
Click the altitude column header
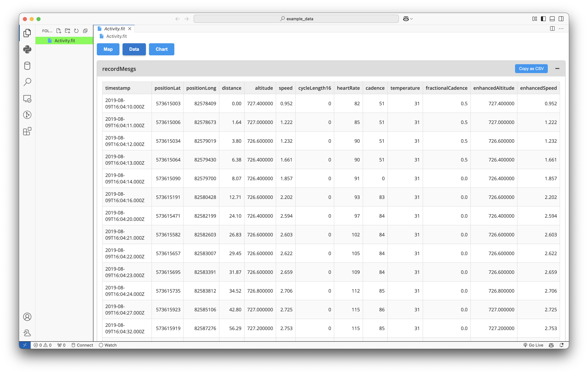[260, 88]
